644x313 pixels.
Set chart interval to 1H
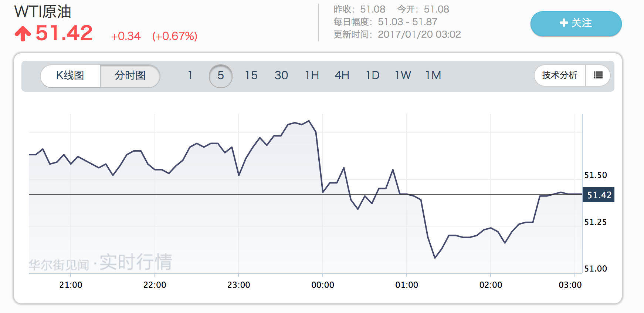pos(312,75)
